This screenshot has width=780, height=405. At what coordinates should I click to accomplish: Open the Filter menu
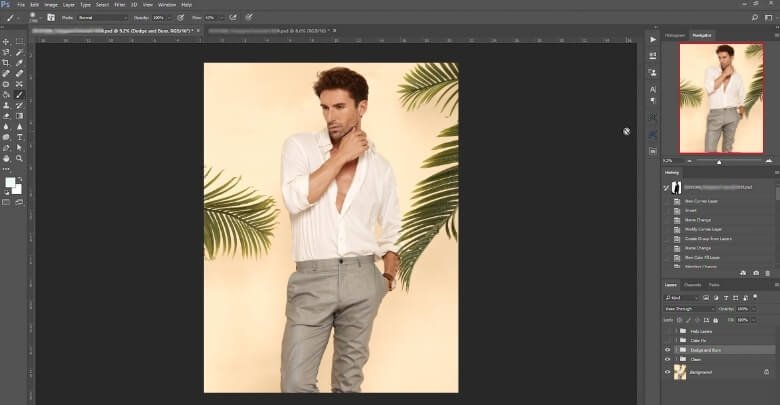click(120, 4)
